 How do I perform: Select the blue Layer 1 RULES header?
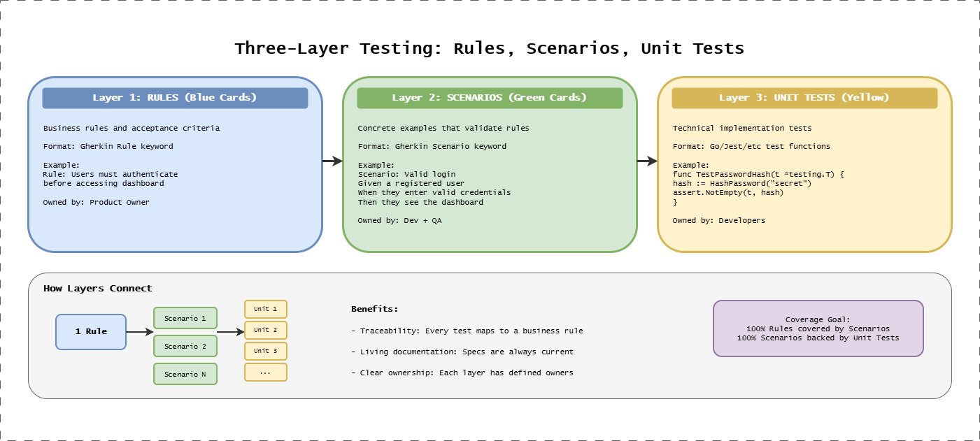[x=174, y=98]
